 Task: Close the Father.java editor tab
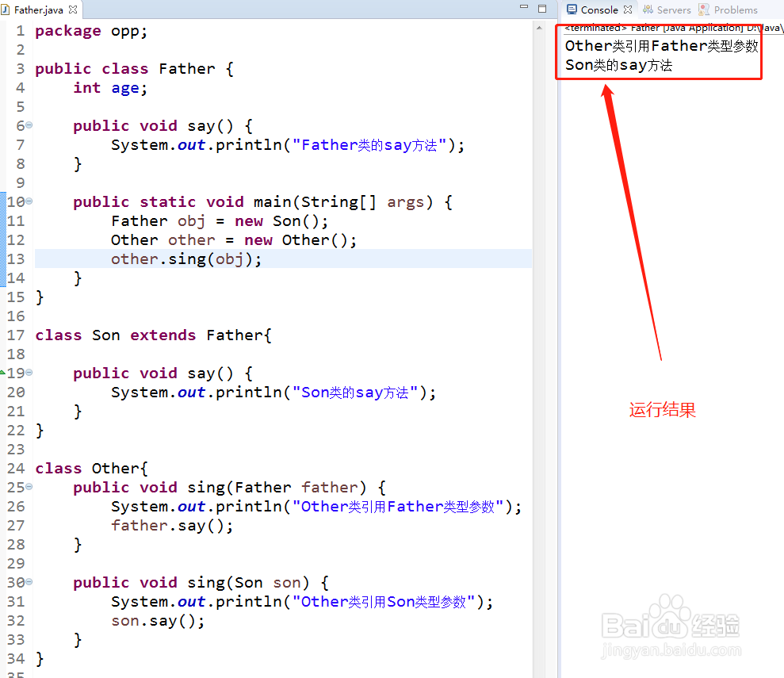click(x=73, y=10)
